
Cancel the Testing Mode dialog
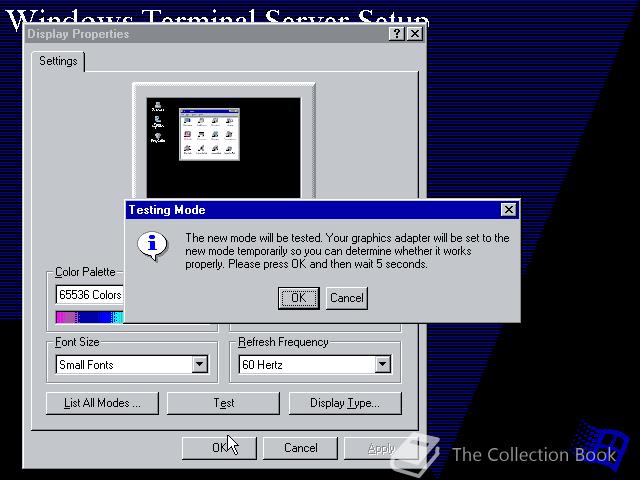(347, 298)
